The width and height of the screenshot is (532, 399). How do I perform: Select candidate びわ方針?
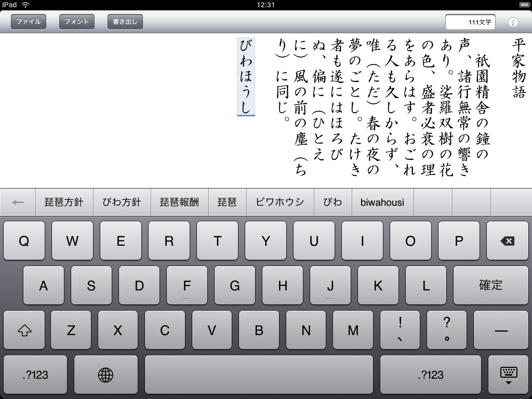(x=122, y=202)
